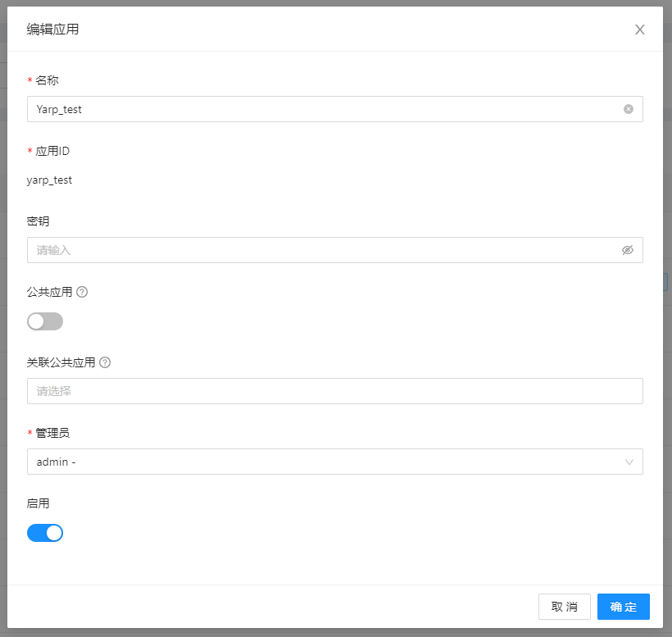Screen dimensions: 672x637
Task: Click the 编辑应用 dialog title
Action: tap(52, 29)
